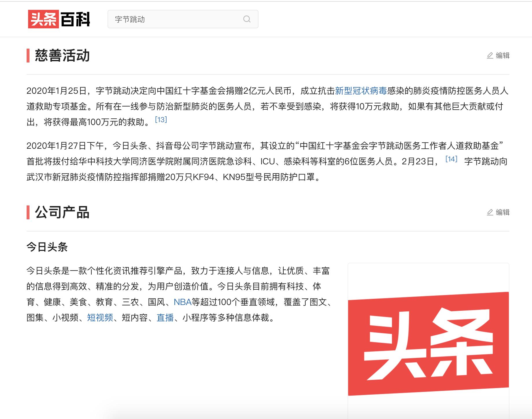
Task: Click the 百科 text in the header logo
Action: [76, 19]
